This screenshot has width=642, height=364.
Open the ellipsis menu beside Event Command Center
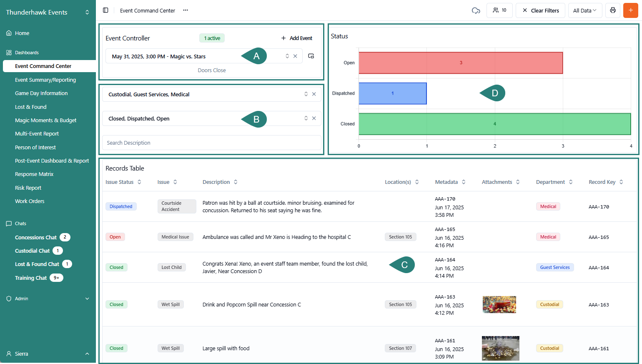pos(186,10)
